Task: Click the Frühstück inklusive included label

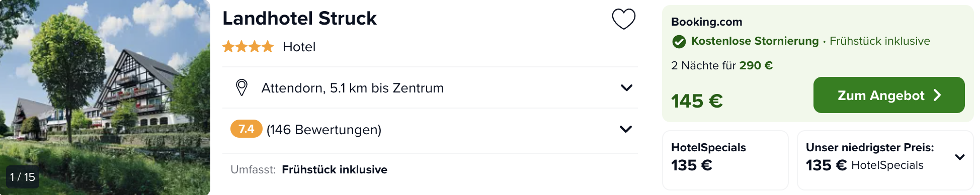Action: point(335,170)
